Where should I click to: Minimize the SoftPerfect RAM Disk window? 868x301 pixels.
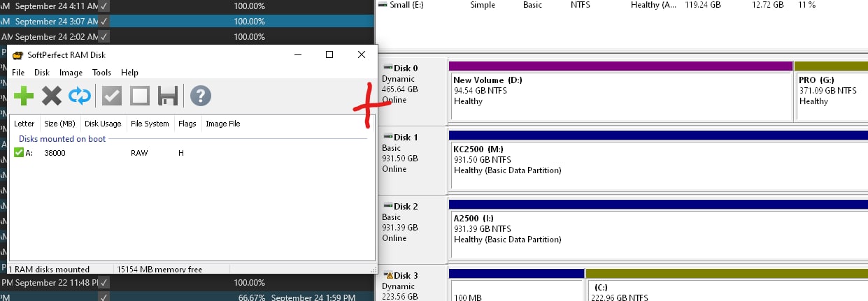point(297,54)
